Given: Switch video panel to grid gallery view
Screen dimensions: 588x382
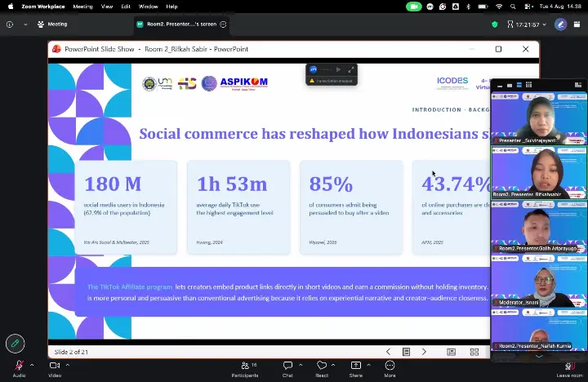Looking at the screenshot, I should [x=528, y=85].
